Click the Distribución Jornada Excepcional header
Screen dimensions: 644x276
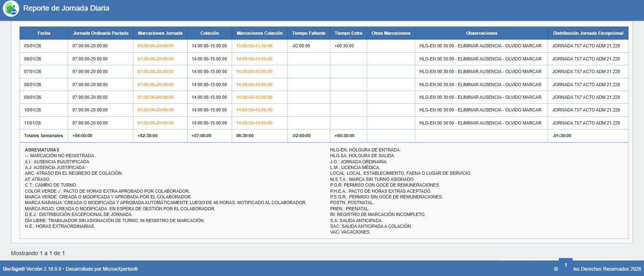[x=588, y=33]
